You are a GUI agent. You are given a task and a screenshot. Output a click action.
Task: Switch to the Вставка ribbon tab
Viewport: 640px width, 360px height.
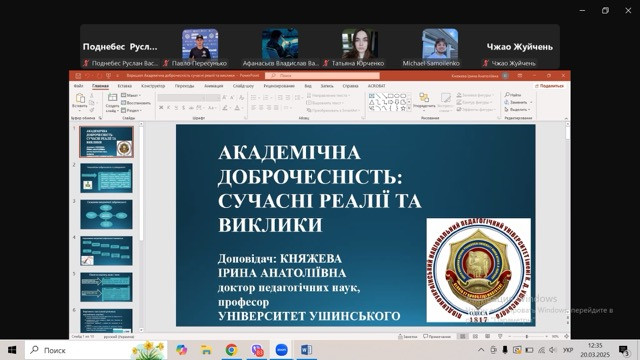pyautogui.click(x=124, y=86)
